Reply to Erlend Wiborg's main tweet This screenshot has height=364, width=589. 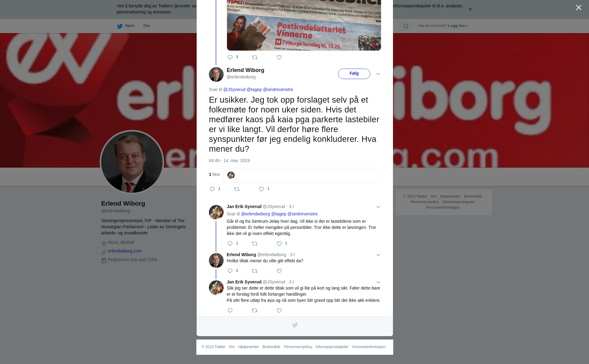point(212,189)
